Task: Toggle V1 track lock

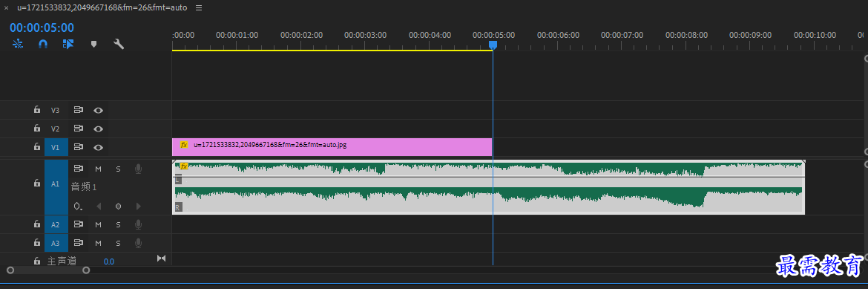Action: (37, 147)
